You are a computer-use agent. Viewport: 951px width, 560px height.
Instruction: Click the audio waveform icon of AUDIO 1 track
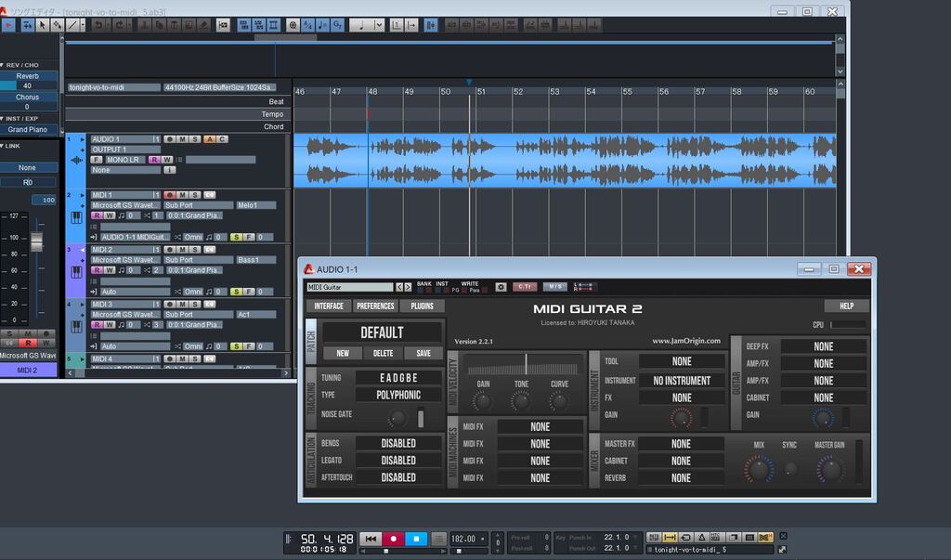pyautogui.click(x=76, y=160)
